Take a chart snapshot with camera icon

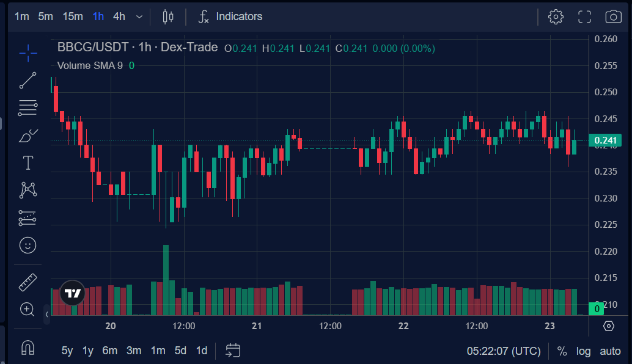(614, 16)
